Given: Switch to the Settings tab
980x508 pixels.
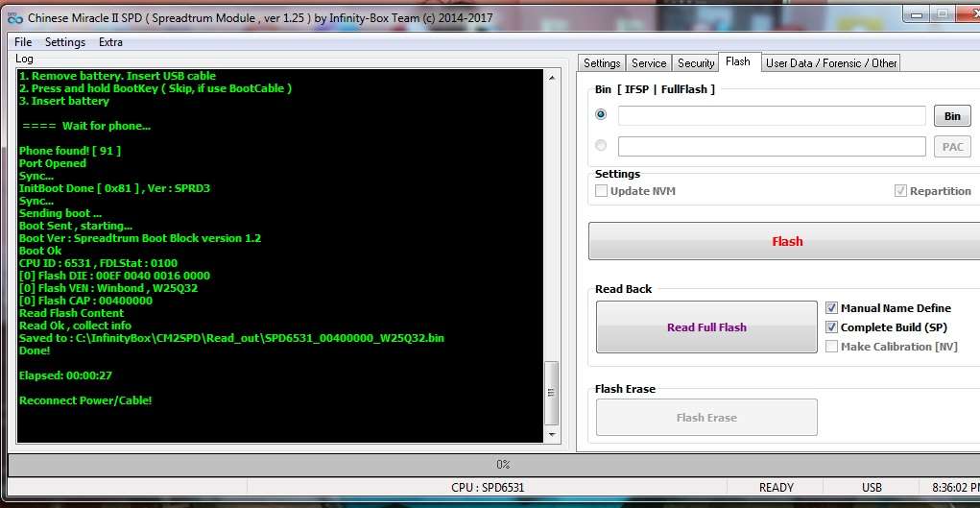Looking at the screenshot, I should coord(601,63).
